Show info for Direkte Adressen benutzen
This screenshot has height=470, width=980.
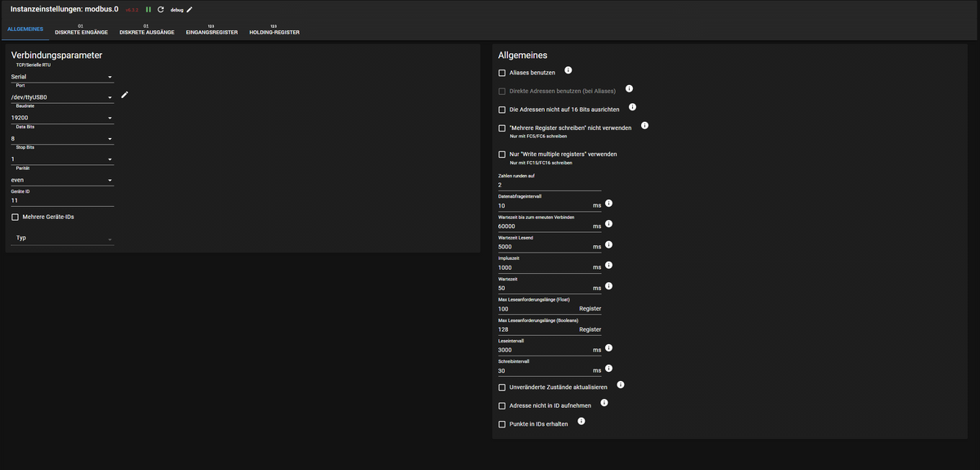pyautogui.click(x=630, y=88)
